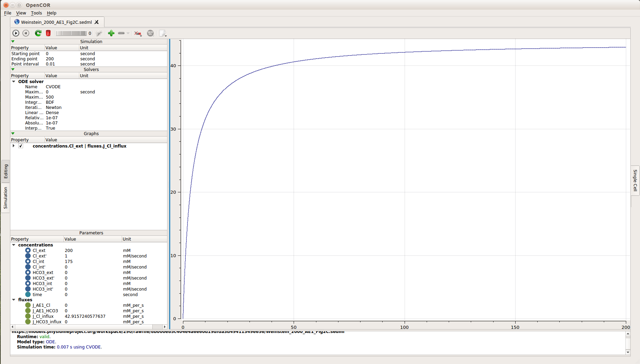Run the simulation with the play button

16,33
